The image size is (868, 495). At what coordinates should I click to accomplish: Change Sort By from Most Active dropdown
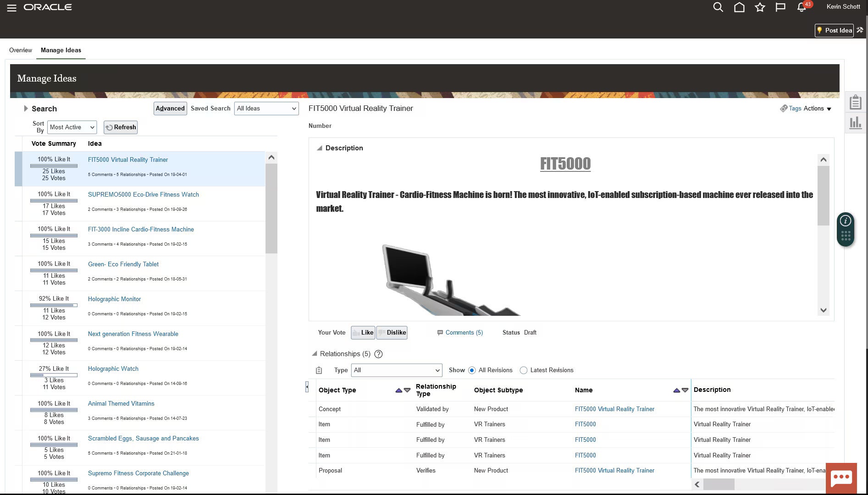click(72, 127)
